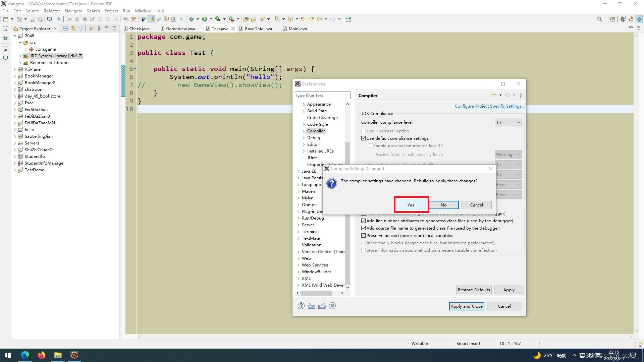644x362 pixels.
Task: Click the Debug bug icon in toolbar
Action: pyautogui.click(x=191, y=19)
